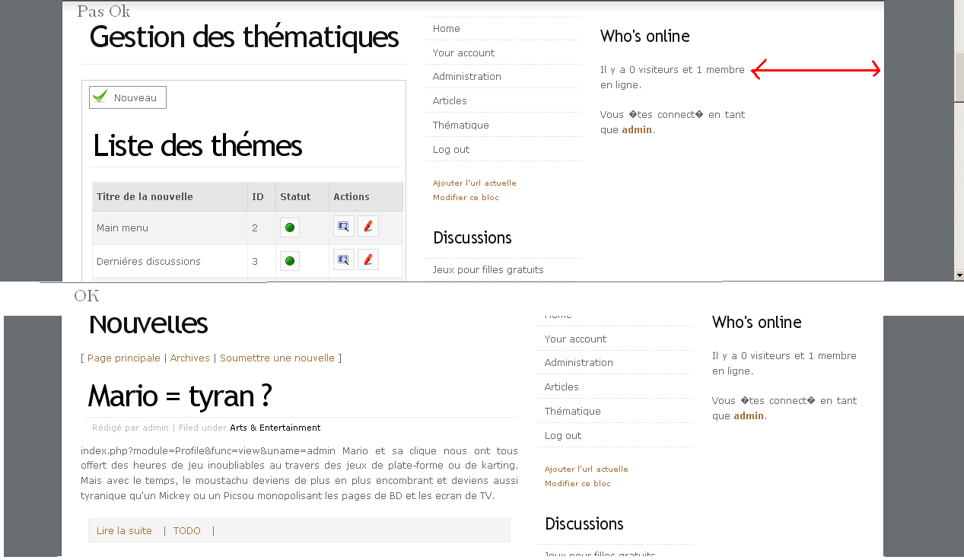Click Discussions heading in OK page
Viewport: 964px width, 560px height.
coord(584,523)
